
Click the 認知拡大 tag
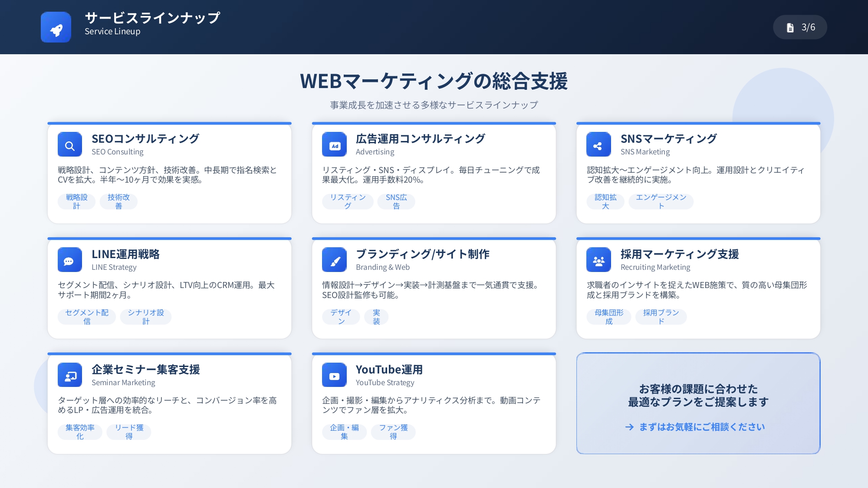605,202
